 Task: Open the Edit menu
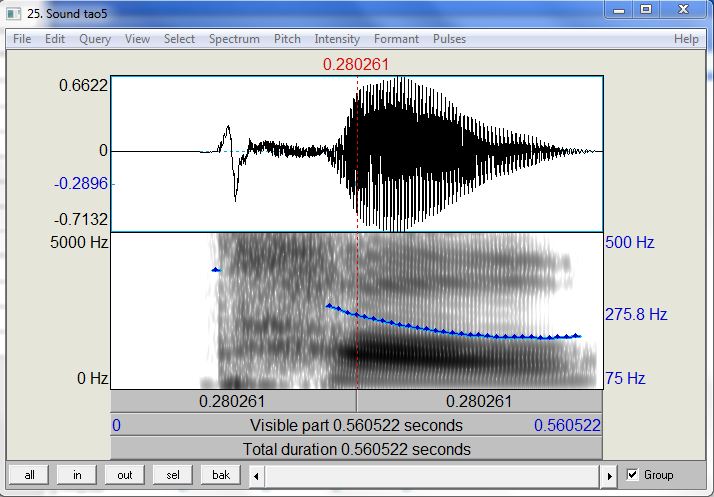tap(55, 39)
